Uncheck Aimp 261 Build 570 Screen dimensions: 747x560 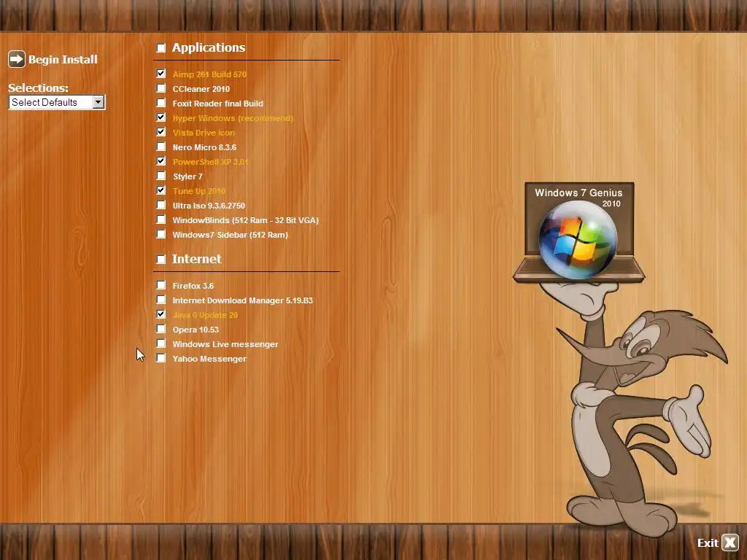pyautogui.click(x=161, y=74)
